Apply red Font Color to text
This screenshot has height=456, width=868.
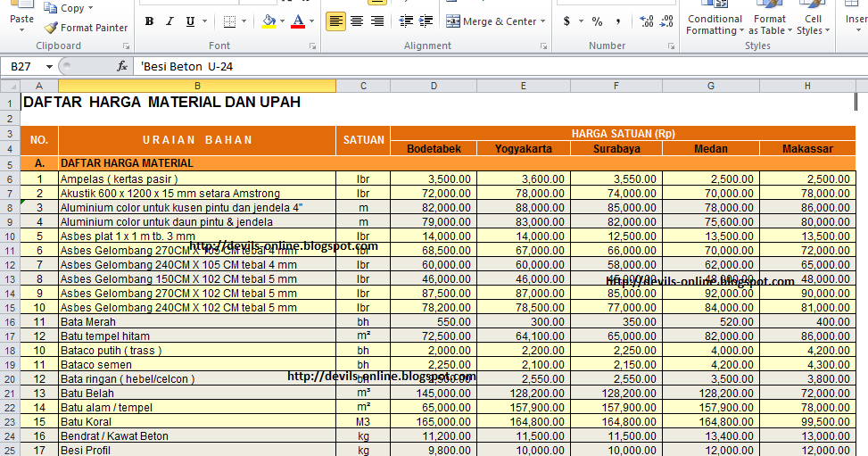(298, 21)
